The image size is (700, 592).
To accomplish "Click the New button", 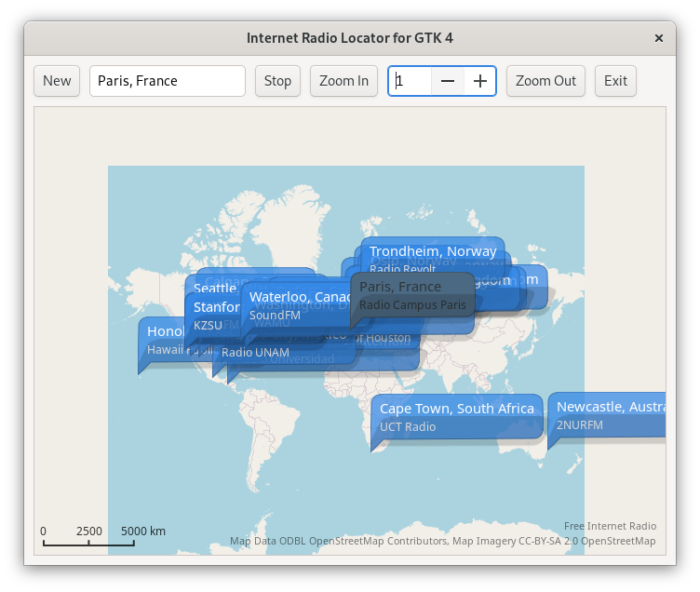I will pos(57,81).
